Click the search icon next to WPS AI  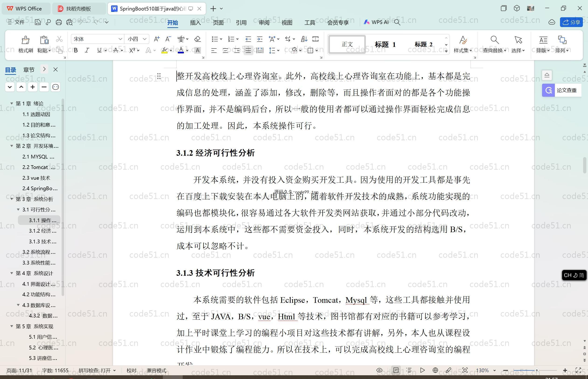click(x=397, y=22)
